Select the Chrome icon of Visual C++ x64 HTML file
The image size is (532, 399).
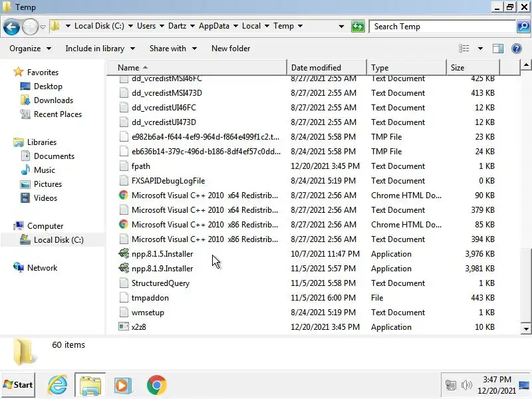click(124, 195)
